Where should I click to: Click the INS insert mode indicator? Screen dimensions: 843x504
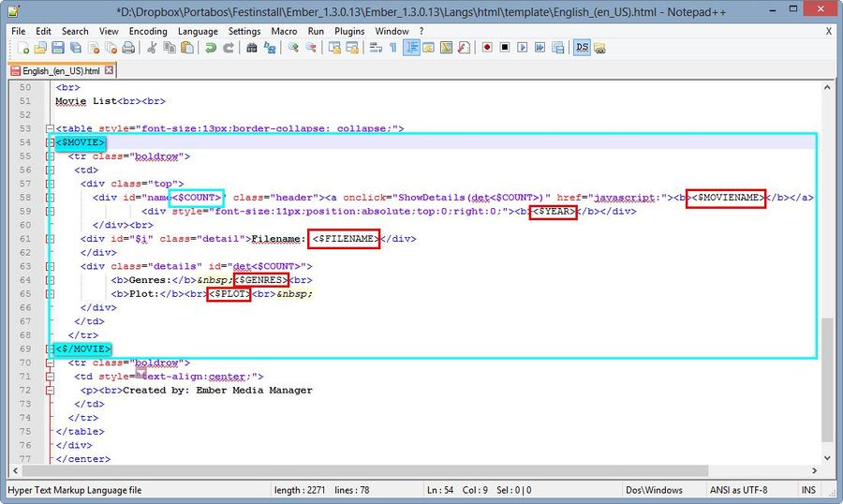(x=809, y=490)
